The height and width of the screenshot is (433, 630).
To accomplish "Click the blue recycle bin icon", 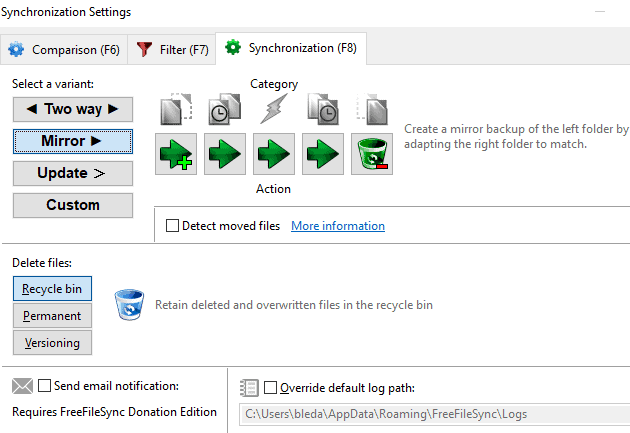I will [128, 304].
